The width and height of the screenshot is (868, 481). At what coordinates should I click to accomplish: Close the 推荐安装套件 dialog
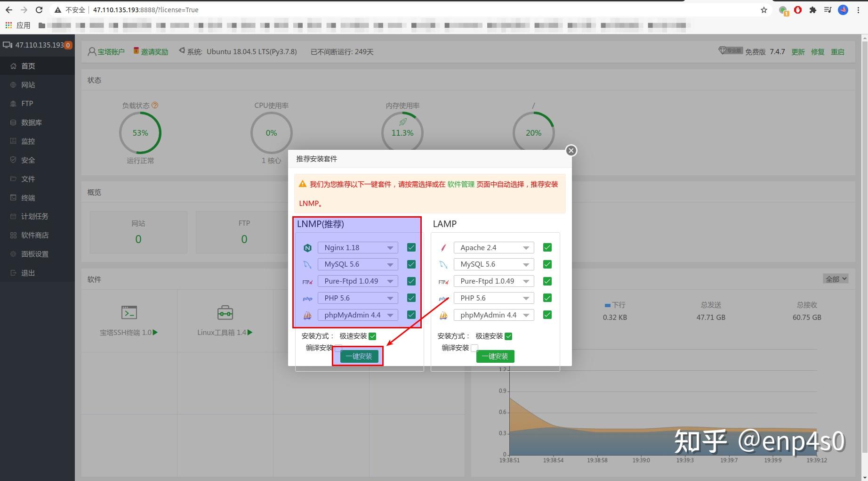point(571,150)
